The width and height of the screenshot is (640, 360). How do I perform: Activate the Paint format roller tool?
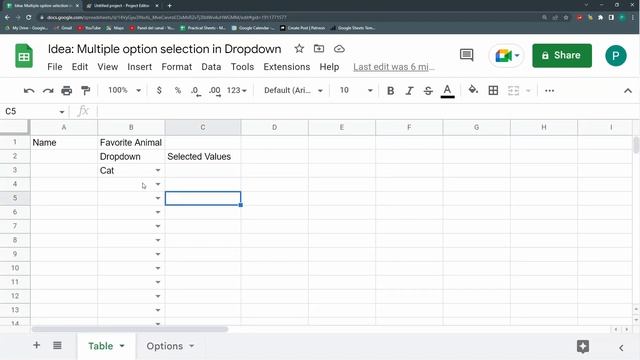coord(85,91)
